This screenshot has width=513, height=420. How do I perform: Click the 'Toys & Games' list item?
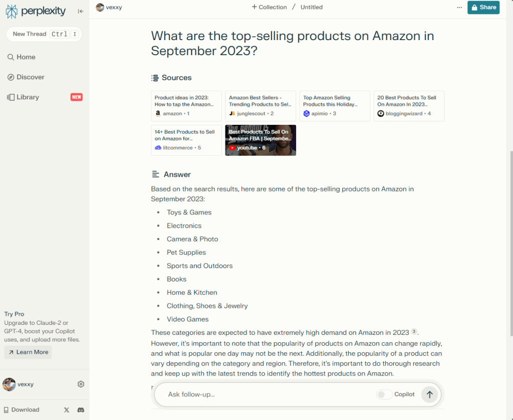point(189,212)
